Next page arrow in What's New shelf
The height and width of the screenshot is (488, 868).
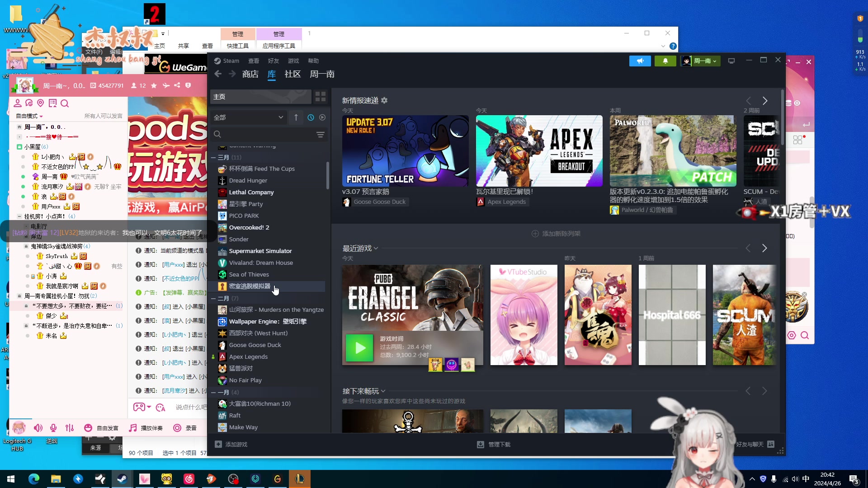765,101
